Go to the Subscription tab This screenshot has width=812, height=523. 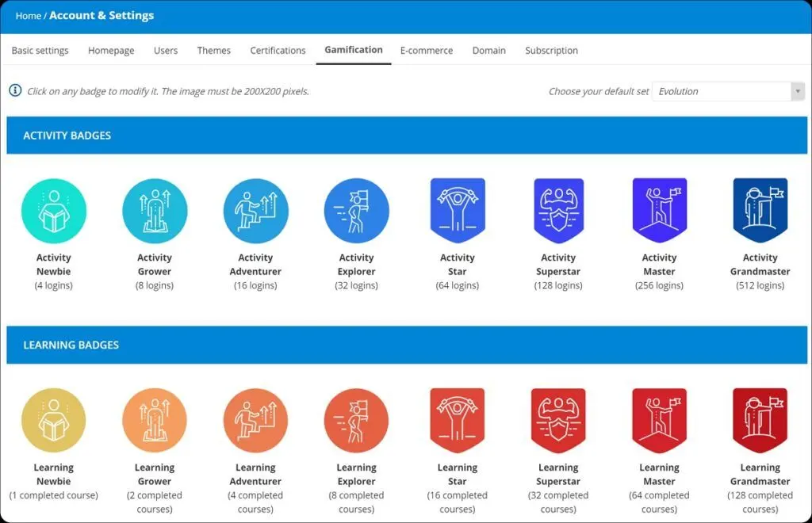tap(552, 50)
